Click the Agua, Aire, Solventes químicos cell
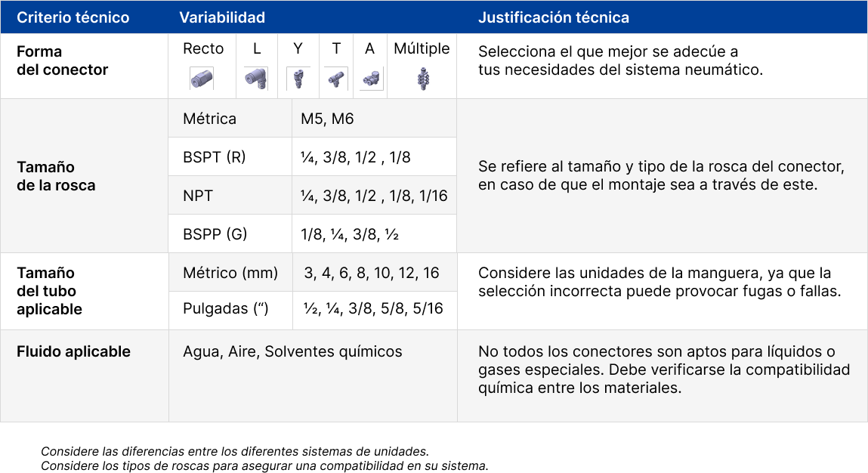Viewport: 868px width, 473px height. coord(292,351)
